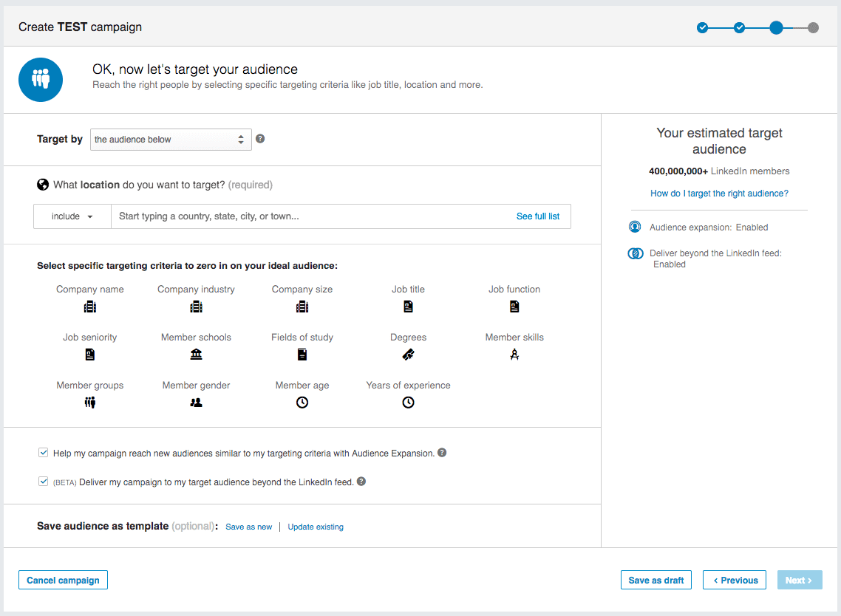
Task: Click the Job title document icon
Action: 408,307
